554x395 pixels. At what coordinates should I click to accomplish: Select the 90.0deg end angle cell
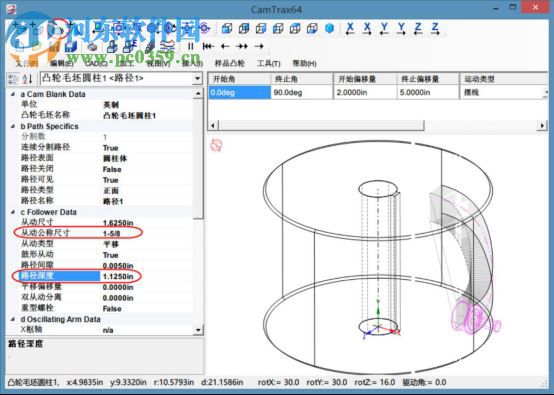tap(302, 93)
